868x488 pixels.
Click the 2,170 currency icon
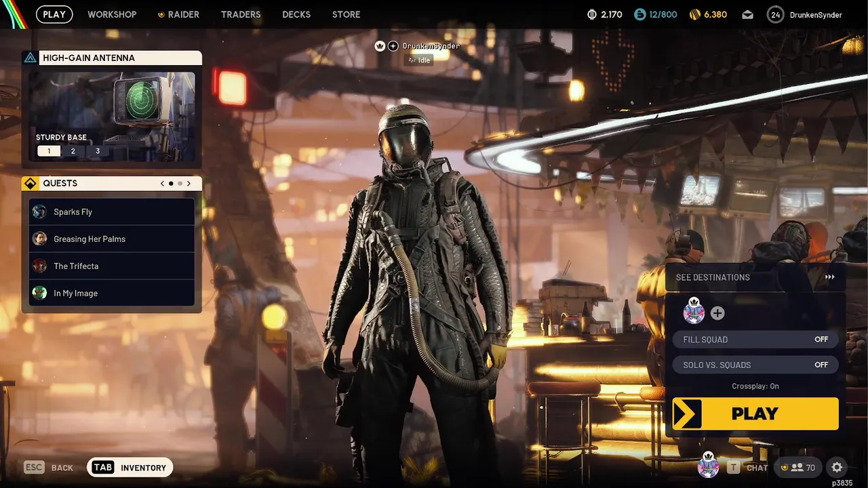click(591, 14)
